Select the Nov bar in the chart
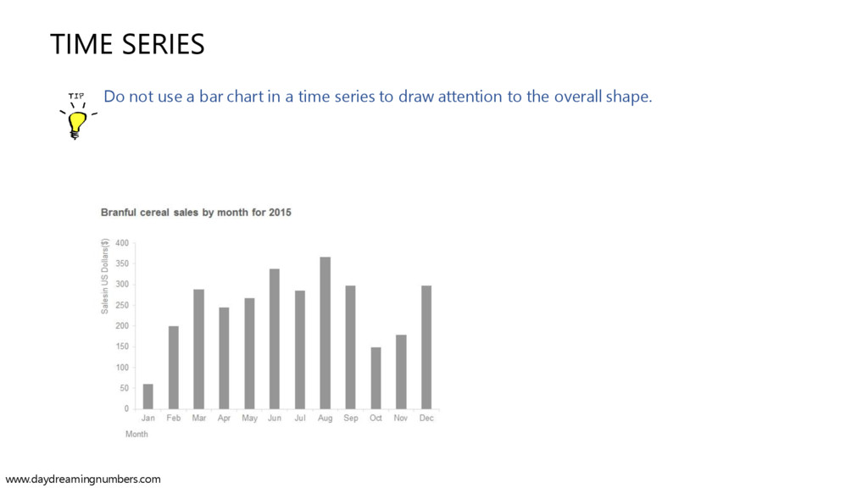Viewport: 868px width, 488px height. (401, 373)
